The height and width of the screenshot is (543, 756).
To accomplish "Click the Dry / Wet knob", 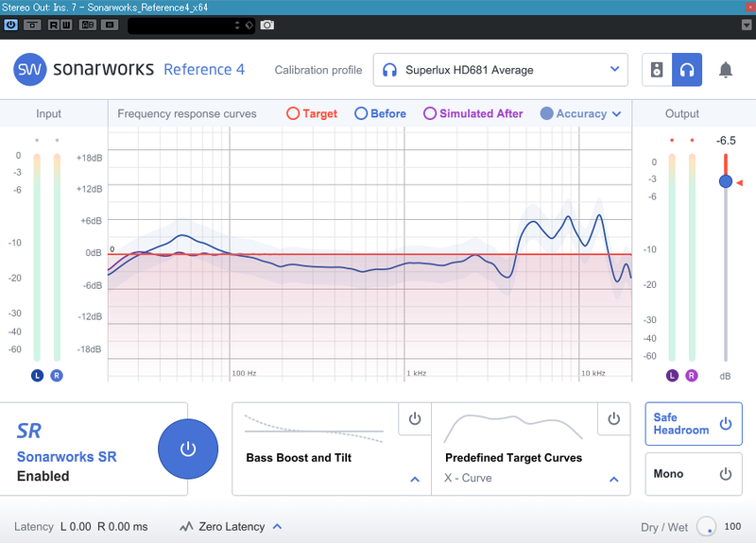I will 706,527.
